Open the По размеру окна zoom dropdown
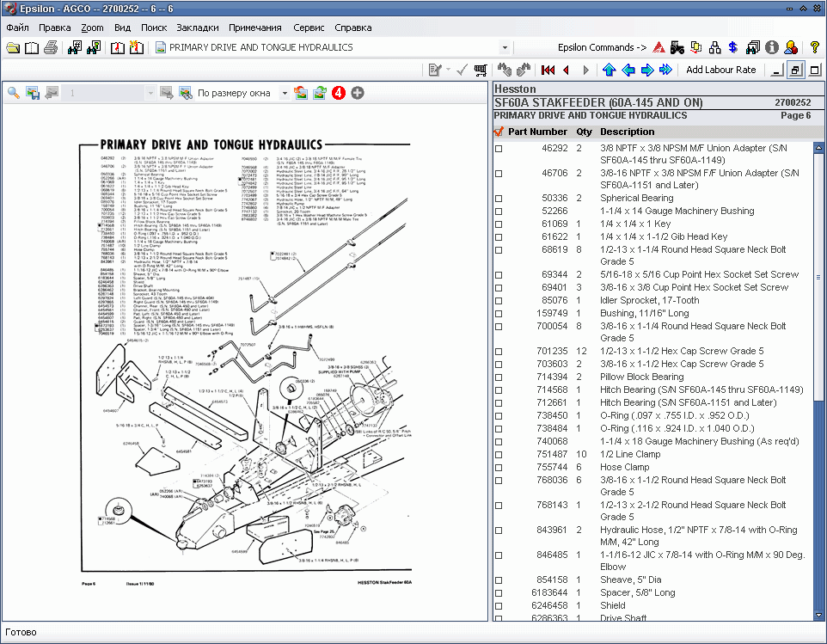The height and width of the screenshot is (644, 827). [x=286, y=92]
